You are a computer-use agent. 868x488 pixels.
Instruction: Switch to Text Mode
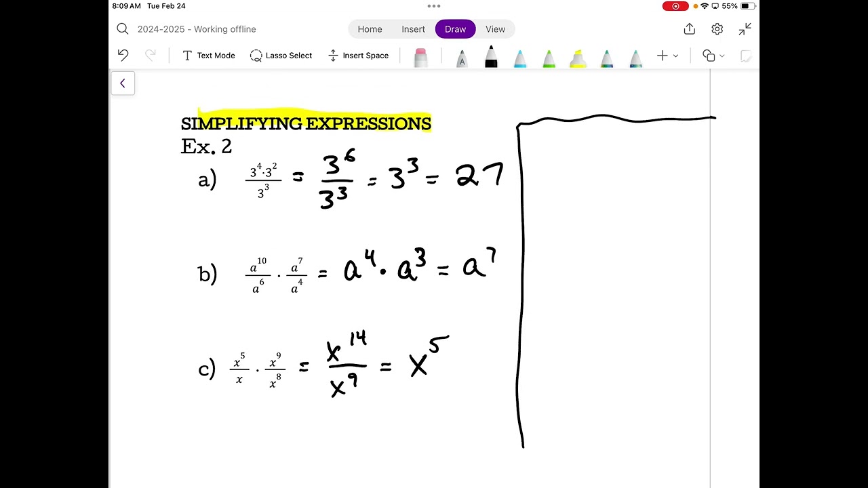[x=209, y=56]
